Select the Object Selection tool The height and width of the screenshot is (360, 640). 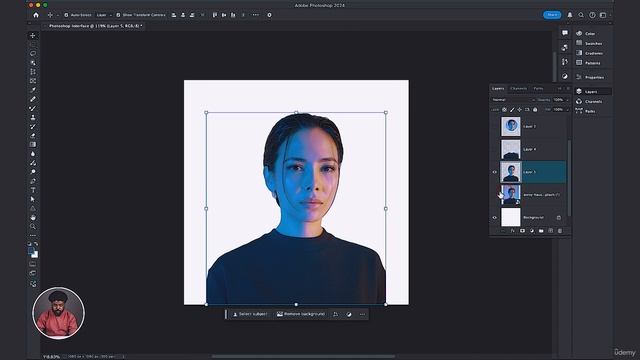[x=33, y=62]
